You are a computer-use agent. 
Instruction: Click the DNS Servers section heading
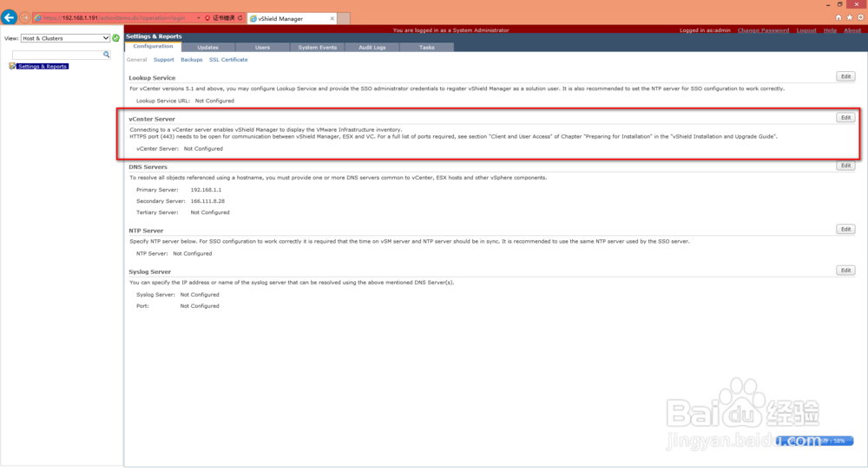(148, 167)
